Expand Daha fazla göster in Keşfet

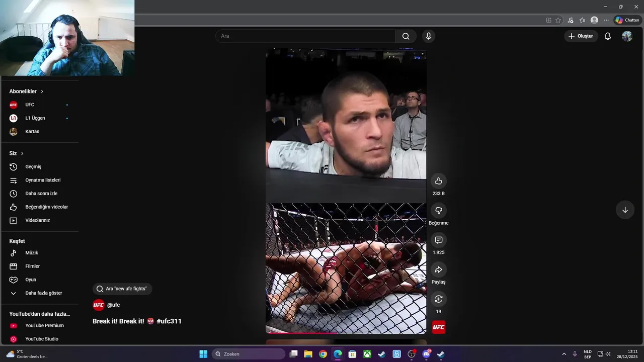pos(40,293)
